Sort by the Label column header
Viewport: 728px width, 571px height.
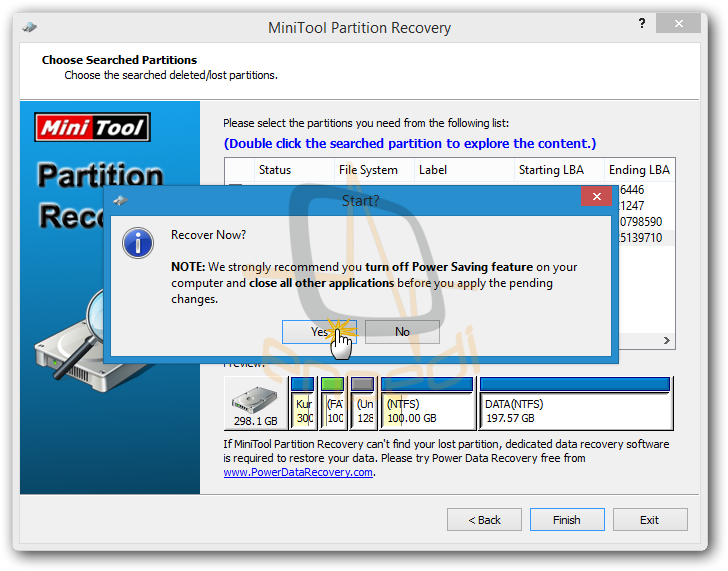pos(464,170)
